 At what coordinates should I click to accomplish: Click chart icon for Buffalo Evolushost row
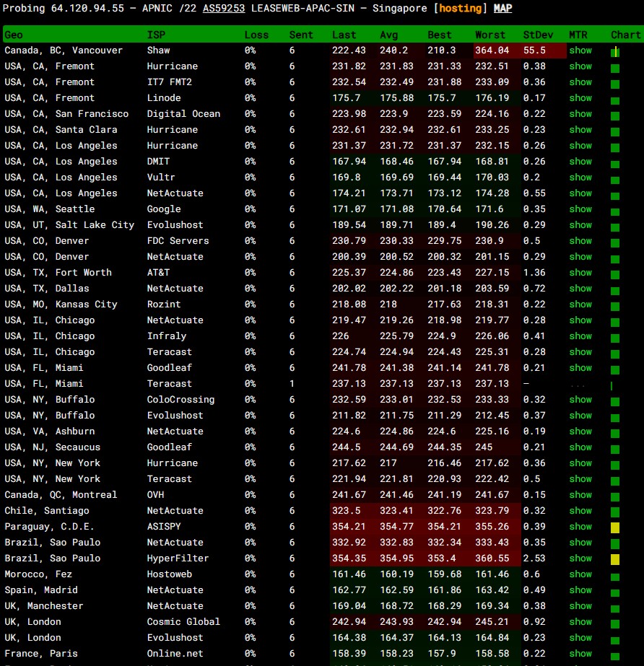pyautogui.click(x=614, y=418)
